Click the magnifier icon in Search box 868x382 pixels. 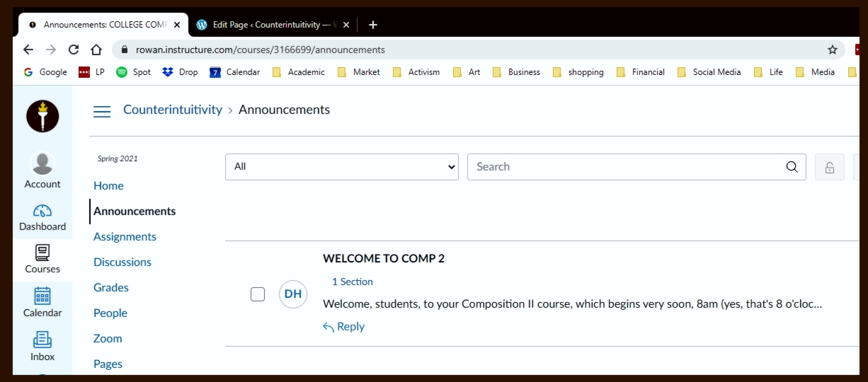(792, 167)
